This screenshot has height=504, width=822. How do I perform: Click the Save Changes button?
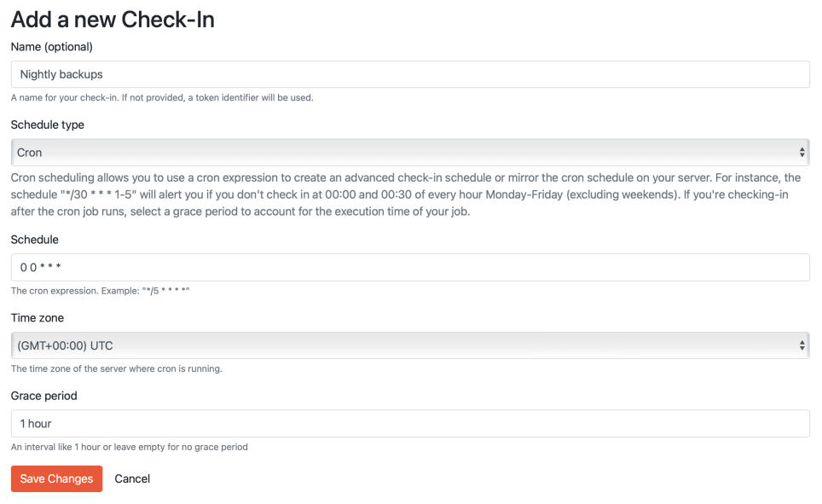click(x=56, y=478)
